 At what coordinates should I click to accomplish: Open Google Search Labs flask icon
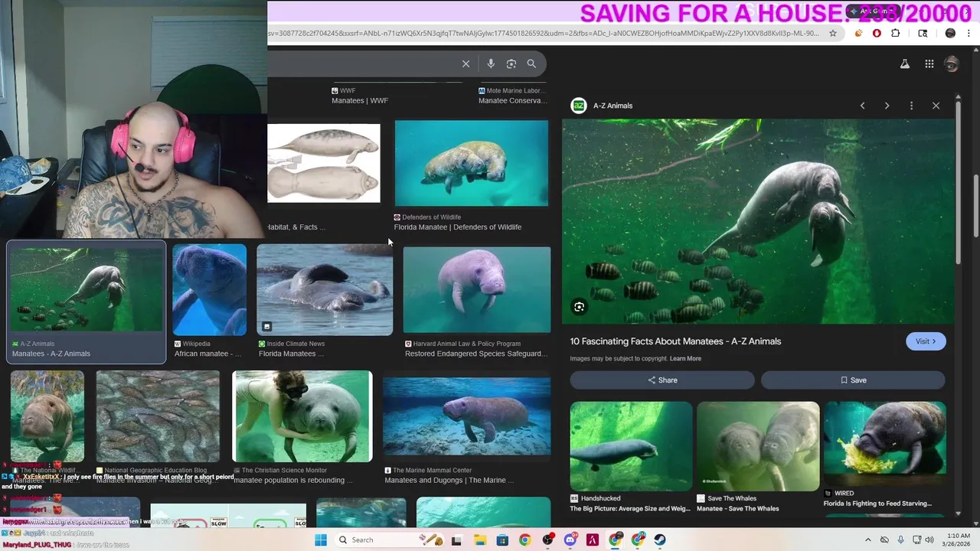(905, 64)
